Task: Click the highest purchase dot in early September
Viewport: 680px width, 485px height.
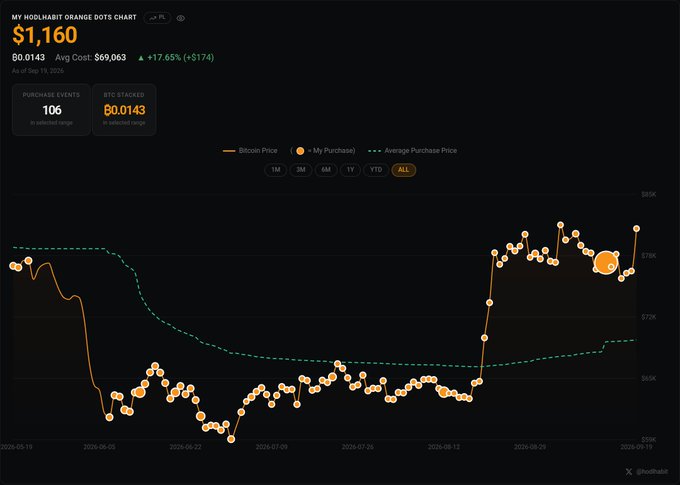Action: [560, 225]
